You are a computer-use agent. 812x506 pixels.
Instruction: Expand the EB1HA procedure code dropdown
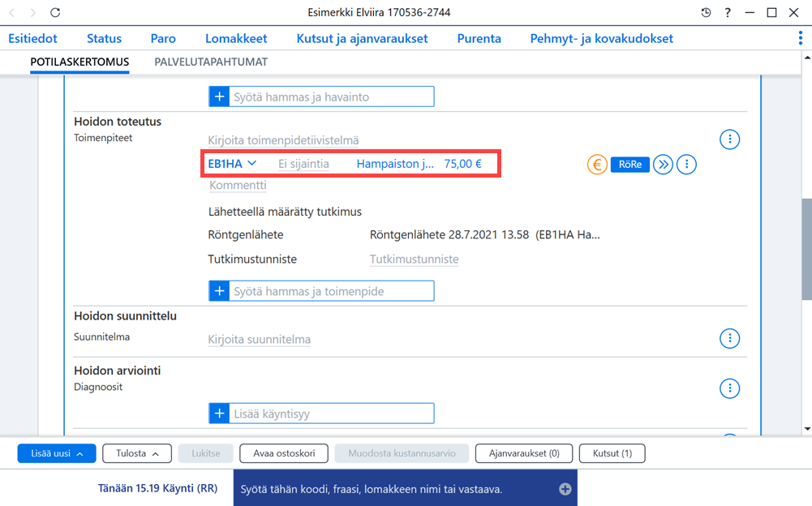tap(252, 163)
